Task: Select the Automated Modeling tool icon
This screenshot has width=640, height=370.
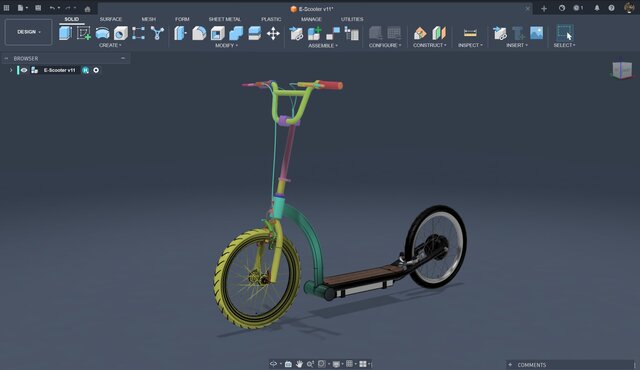Action: point(157,33)
